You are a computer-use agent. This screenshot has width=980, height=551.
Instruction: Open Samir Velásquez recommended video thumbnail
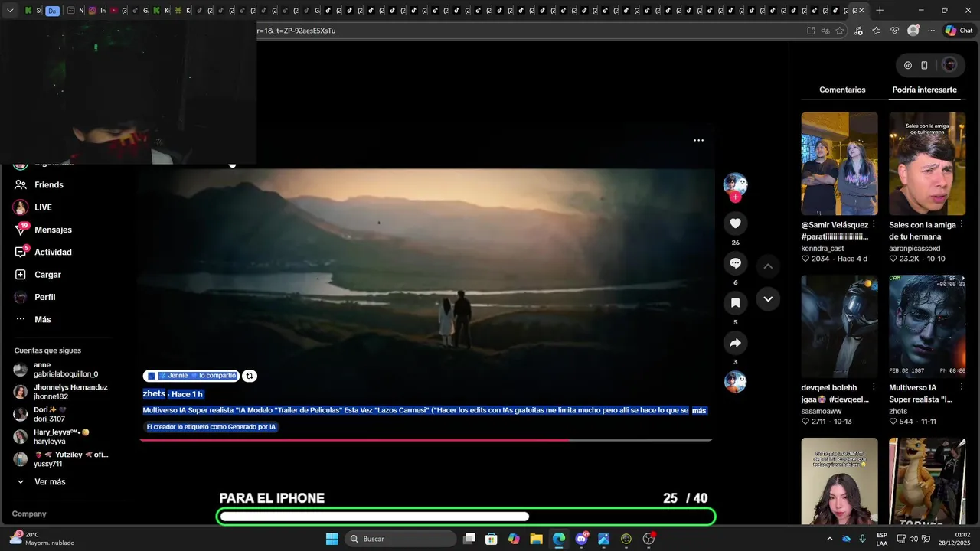click(x=839, y=164)
